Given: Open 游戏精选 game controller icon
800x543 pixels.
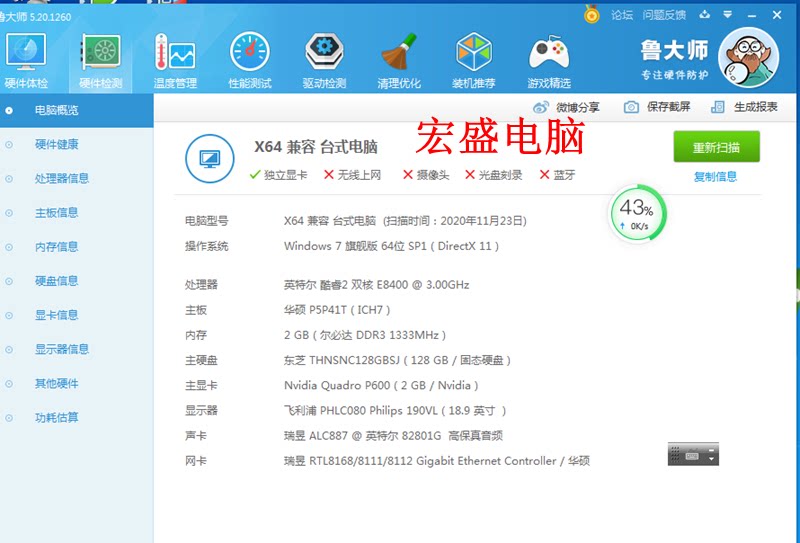Looking at the screenshot, I should 548,60.
